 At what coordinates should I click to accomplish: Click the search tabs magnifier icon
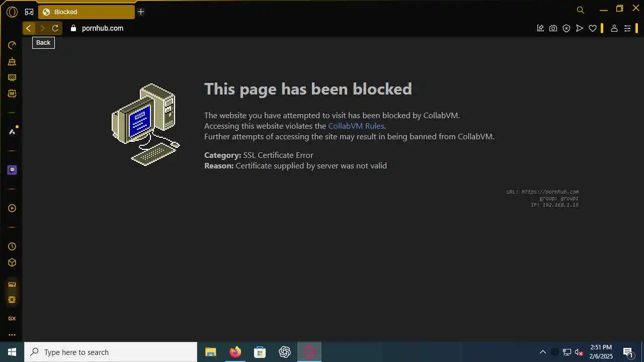coord(580,10)
